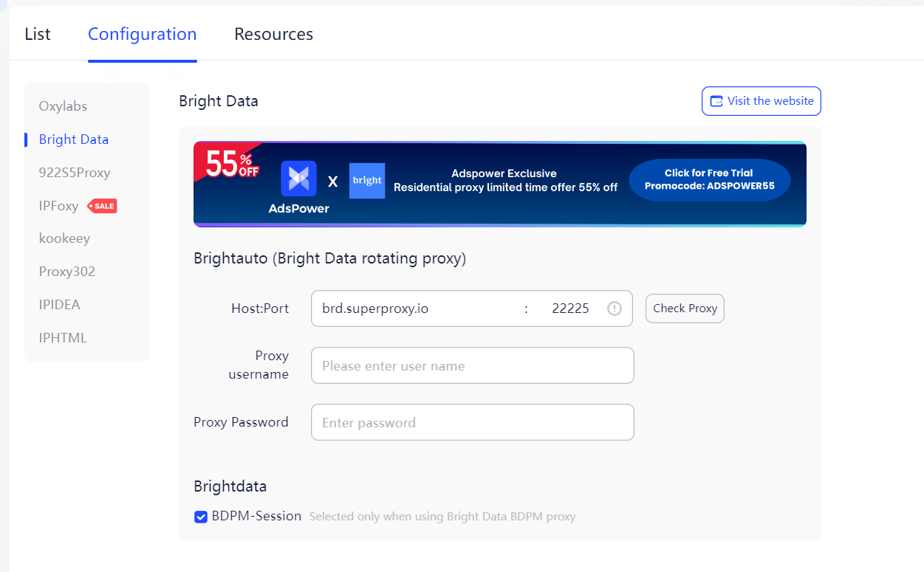Click the Bright Data logo in the banner
This screenshot has width=924, height=572.
367,180
